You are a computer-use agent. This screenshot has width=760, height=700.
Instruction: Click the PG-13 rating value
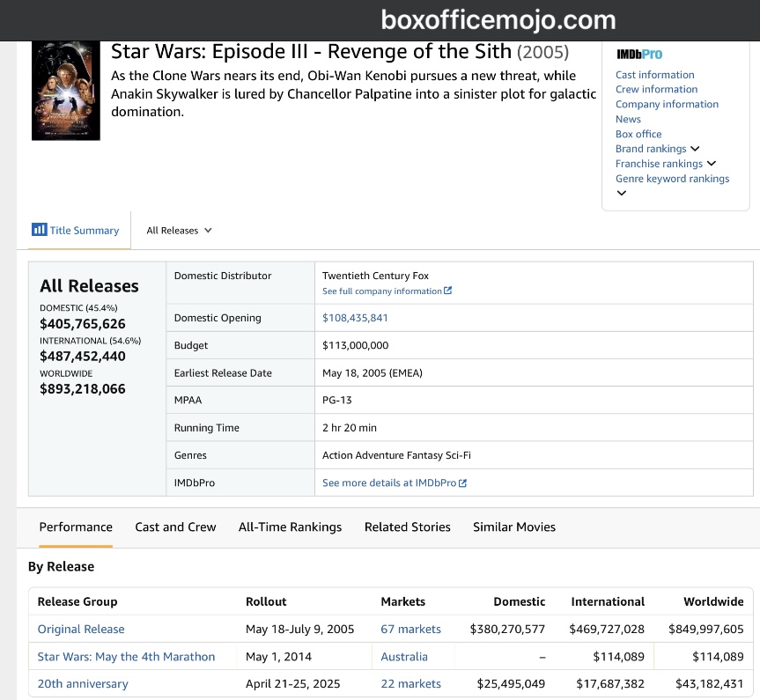pyautogui.click(x=337, y=400)
